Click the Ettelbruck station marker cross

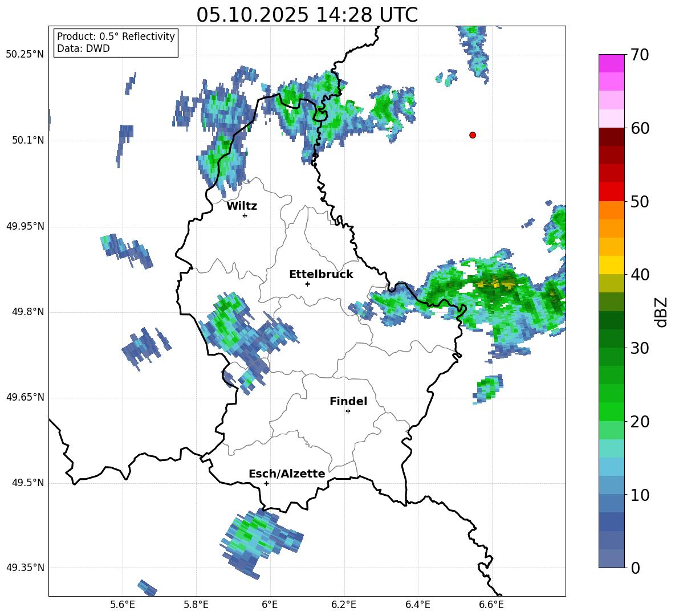click(x=307, y=284)
